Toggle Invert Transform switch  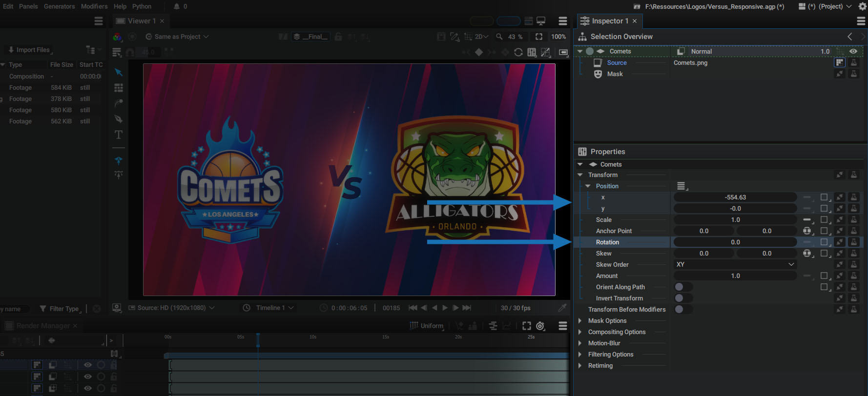(x=683, y=298)
